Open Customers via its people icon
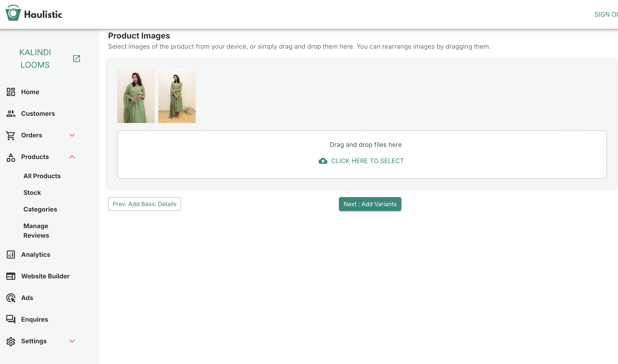The width and height of the screenshot is (618, 364). [11, 114]
